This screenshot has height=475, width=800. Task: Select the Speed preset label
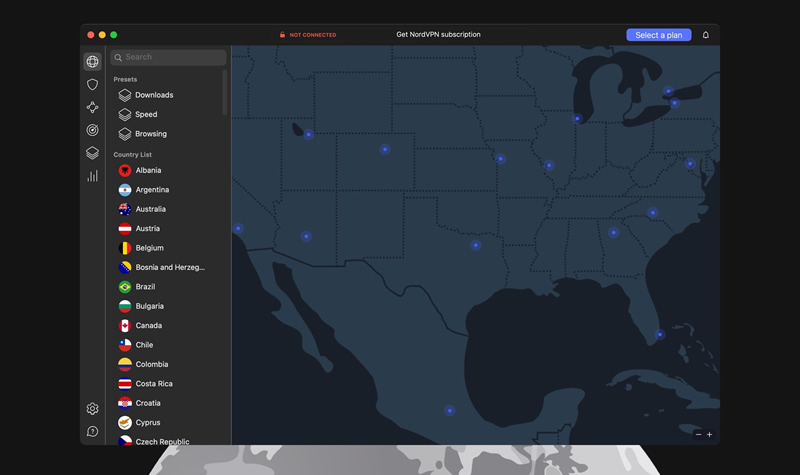coord(146,114)
